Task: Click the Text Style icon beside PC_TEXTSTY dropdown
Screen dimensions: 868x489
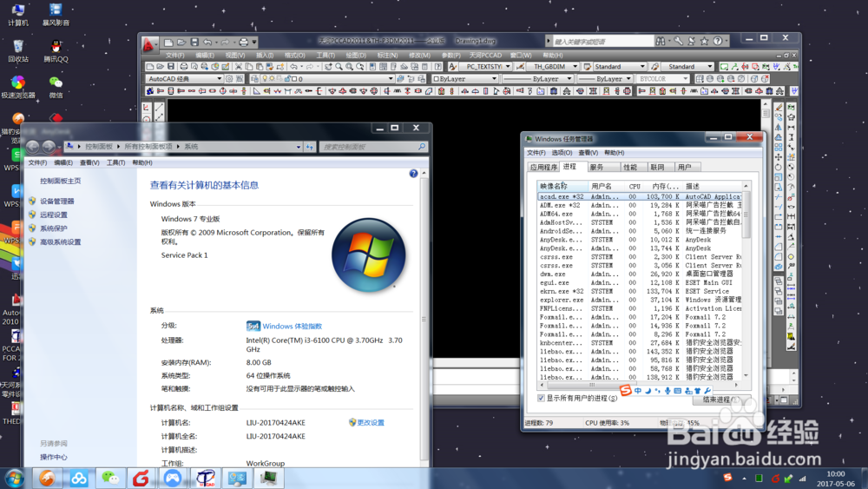Action: pos(453,67)
